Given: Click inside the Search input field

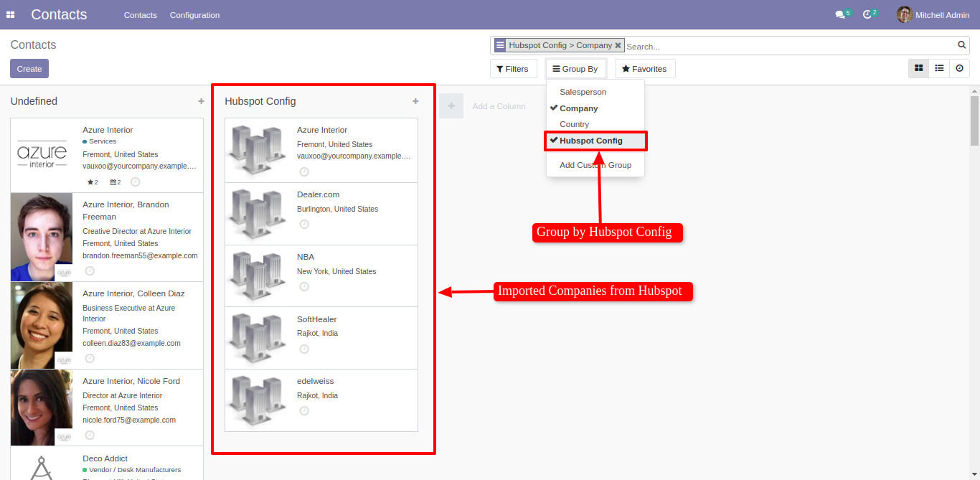Looking at the screenshot, I should [789, 46].
